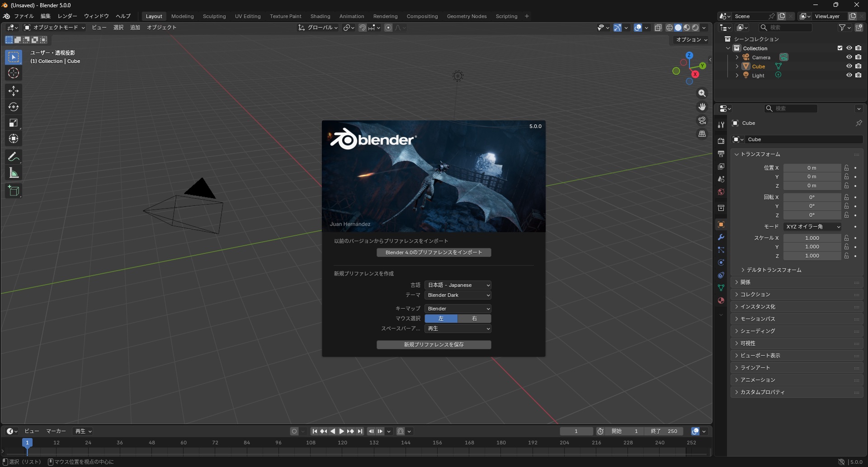The image size is (868, 467).
Task: Select the Move tool in the toolbar
Action: 14,91
